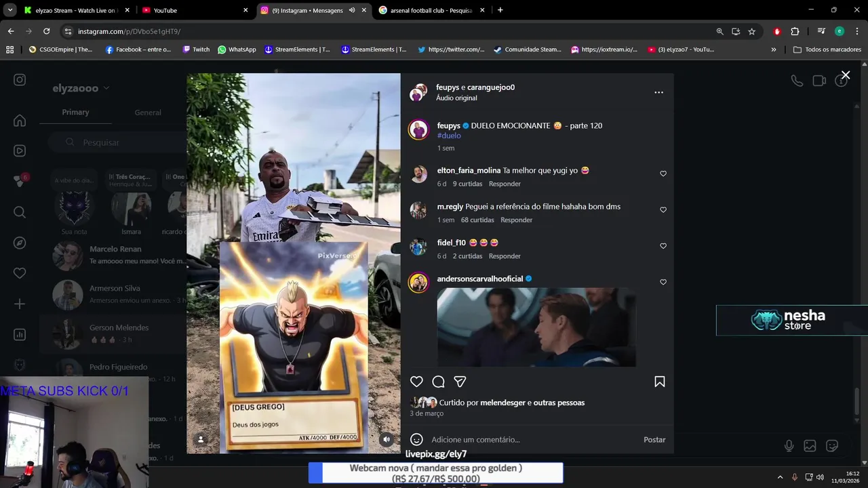This screenshot has height=488, width=868.
Task: Go to Home feed in sidebar
Action: click(x=20, y=121)
